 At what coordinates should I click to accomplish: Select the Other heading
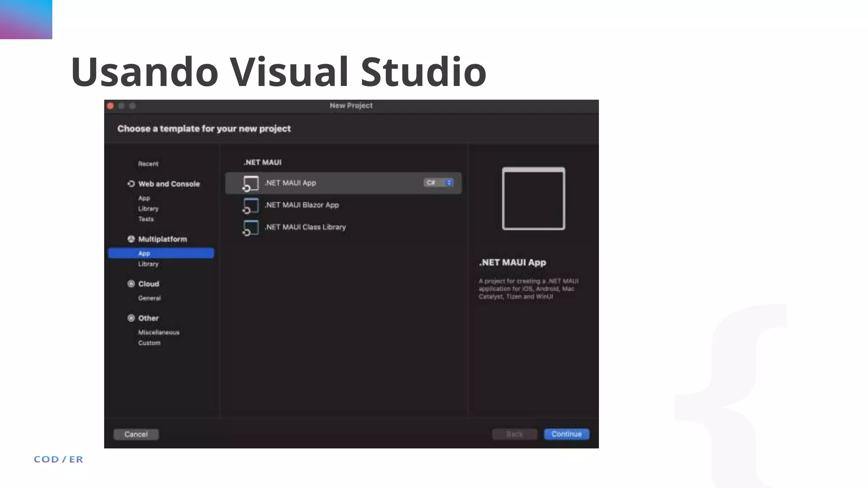point(148,318)
